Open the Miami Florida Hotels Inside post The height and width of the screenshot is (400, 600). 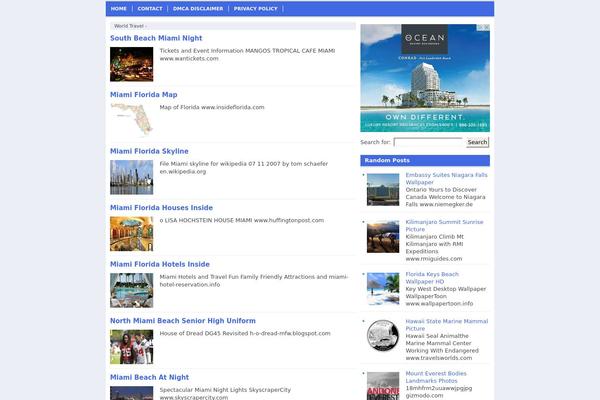(160, 264)
